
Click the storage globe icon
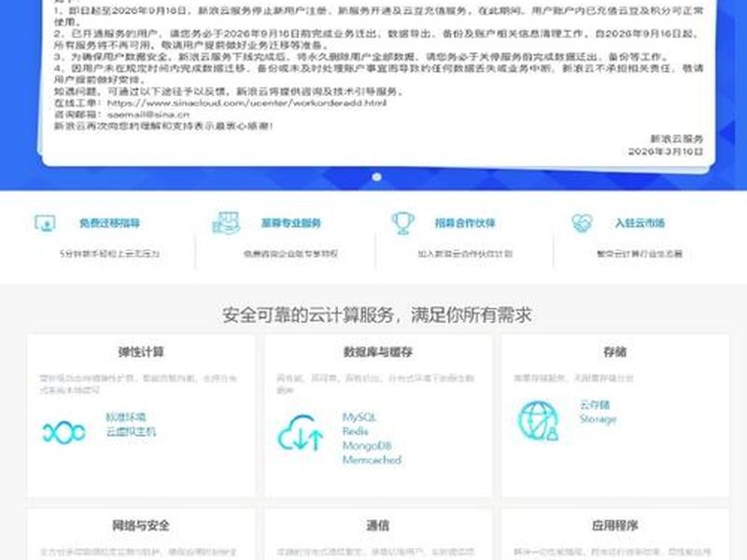point(539,421)
